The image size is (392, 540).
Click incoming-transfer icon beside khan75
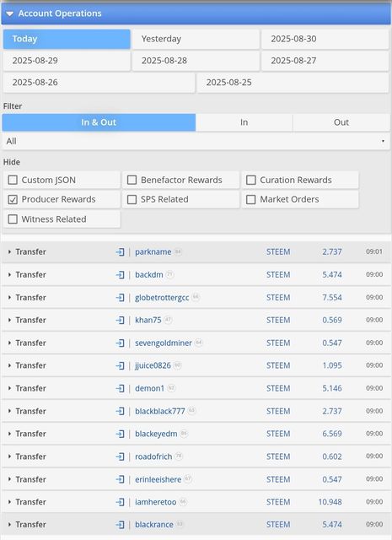[x=120, y=321]
